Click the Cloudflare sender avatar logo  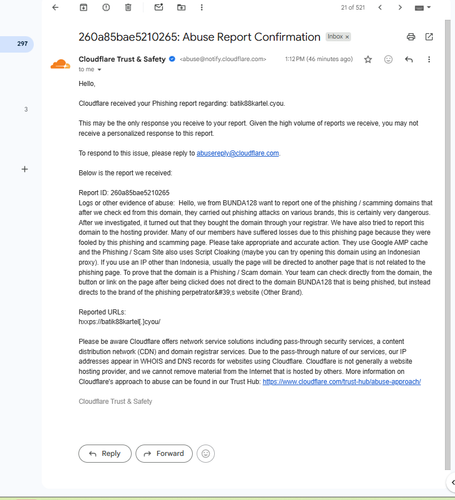pos(60,64)
